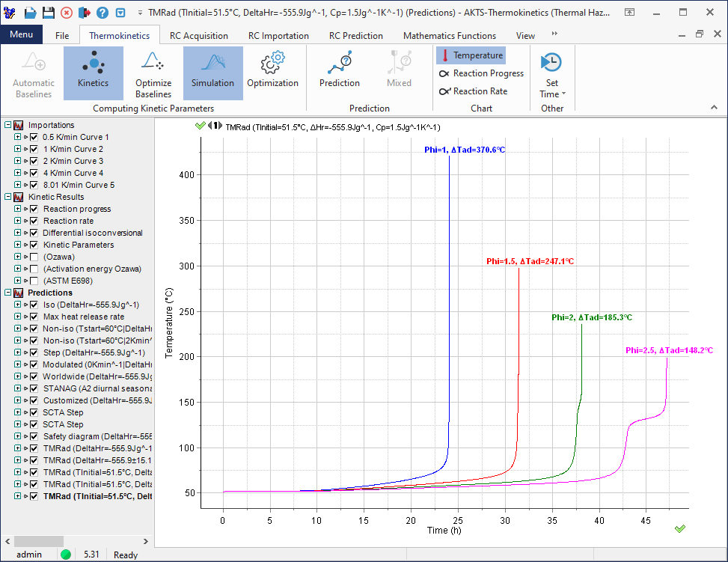
Task: Open the Mathematics Functions tab
Action: click(x=449, y=35)
